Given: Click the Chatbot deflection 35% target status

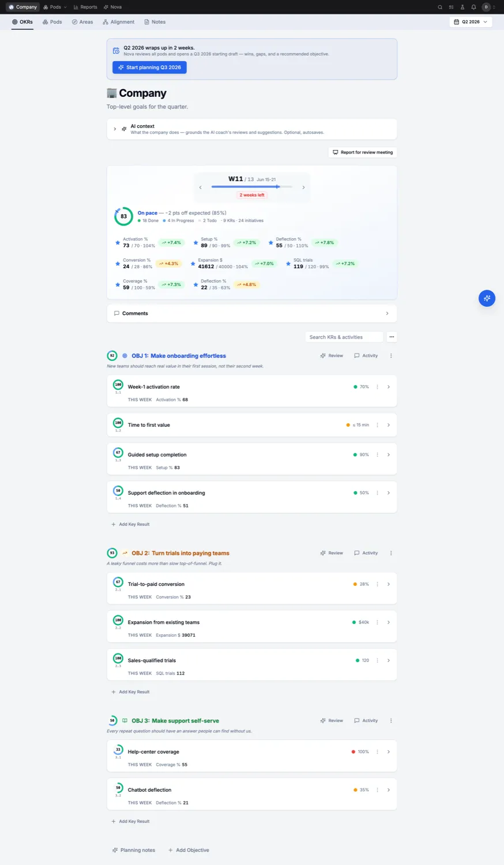Looking at the screenshot, I should (361, 790).
